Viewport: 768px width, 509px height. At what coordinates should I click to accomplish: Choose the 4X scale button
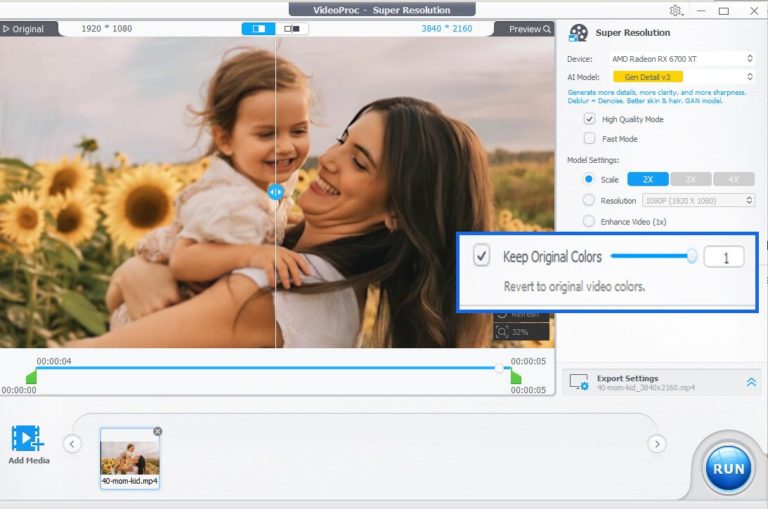[733, 179]
